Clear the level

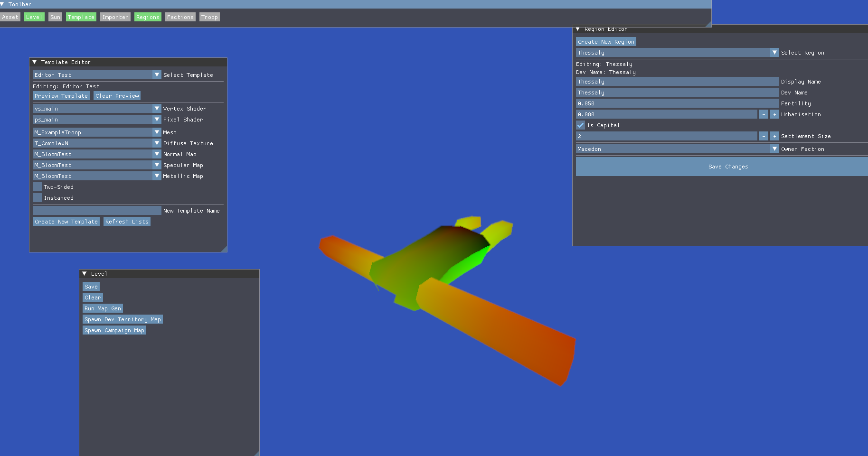[93, 298]
